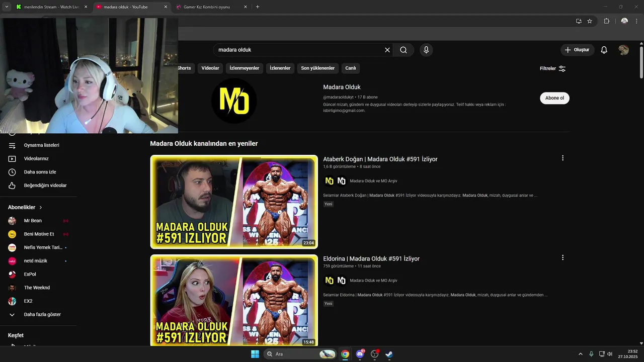The width and height of the screenshot is (644, 362).
Task: Filter results by Videolar chip
Action: click(x=210, y=68)
